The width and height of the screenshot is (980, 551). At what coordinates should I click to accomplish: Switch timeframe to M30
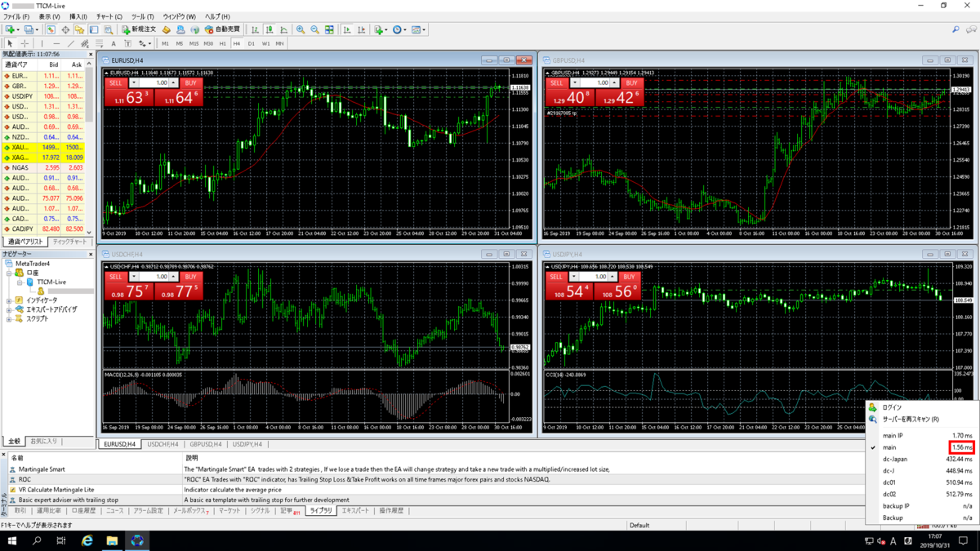(x=208, y=43)
